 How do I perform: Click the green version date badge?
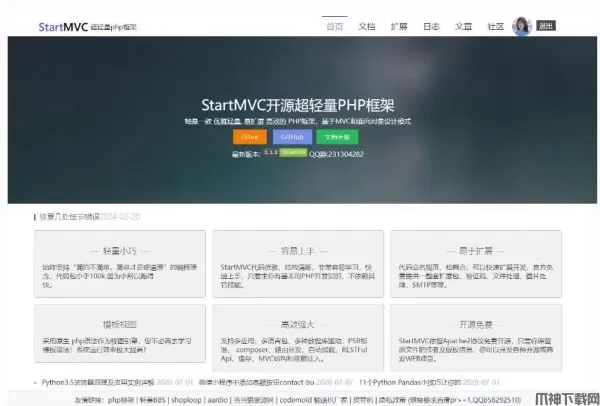(293, 153)
